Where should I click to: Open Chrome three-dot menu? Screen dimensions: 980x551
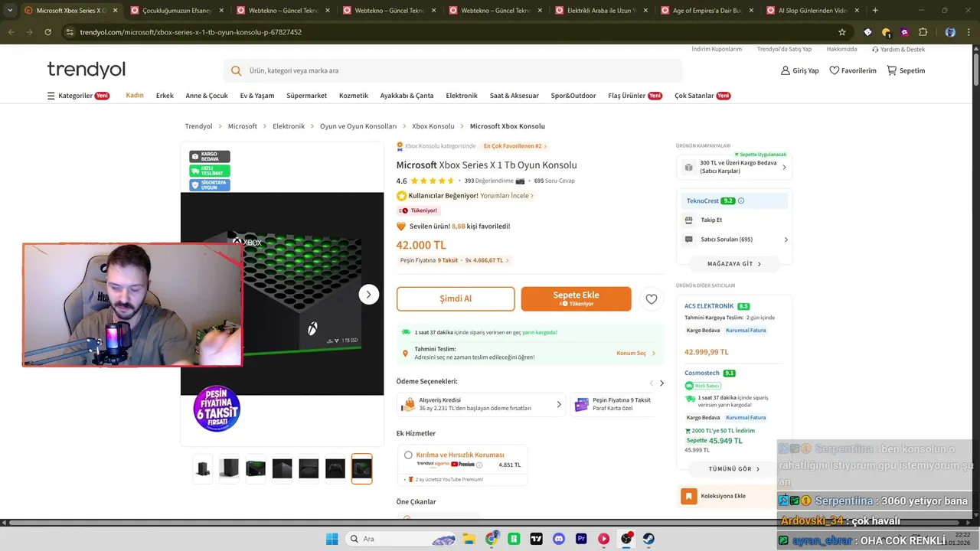(x=969, y=32)
